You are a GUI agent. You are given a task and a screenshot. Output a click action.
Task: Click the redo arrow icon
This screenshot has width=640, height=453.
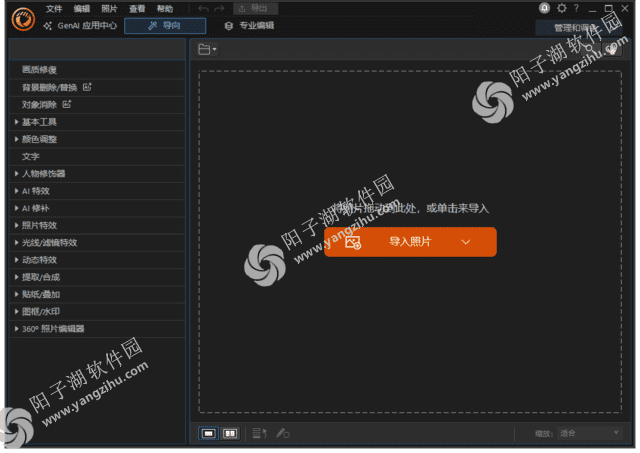pyautogui.click(x=220, y=9)
